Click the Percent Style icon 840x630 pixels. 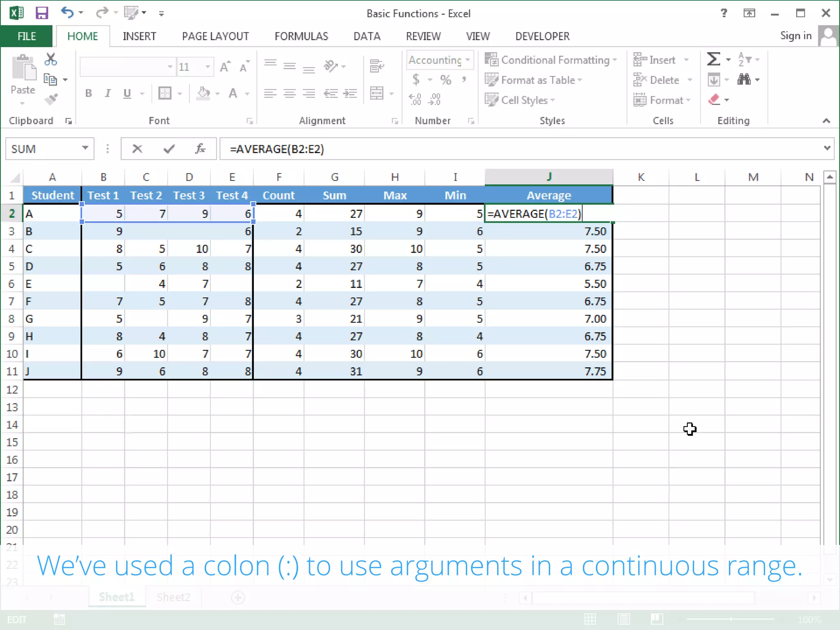(x=445, y=80)
